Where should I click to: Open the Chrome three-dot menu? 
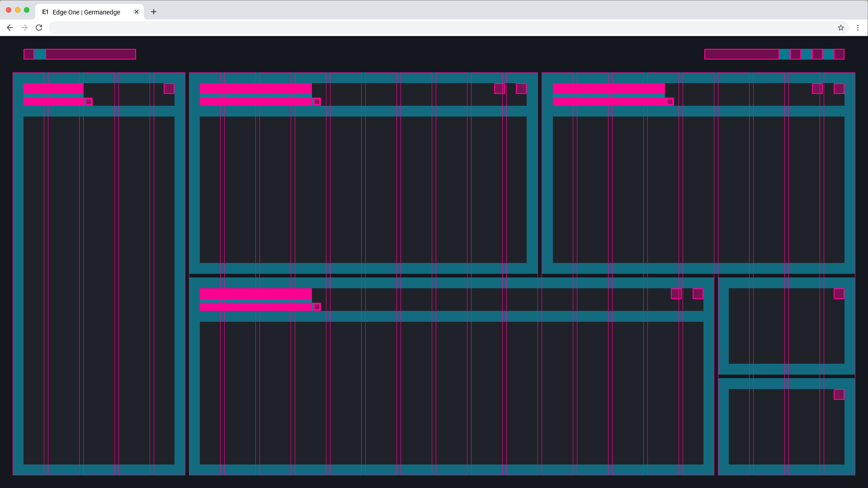click(858, 28)
